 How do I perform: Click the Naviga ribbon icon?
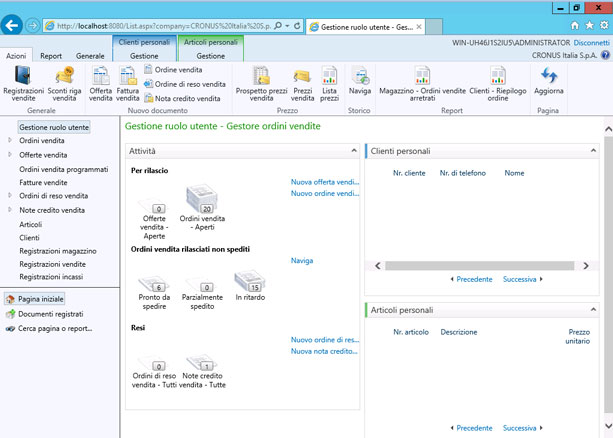(x=360, y=81)
